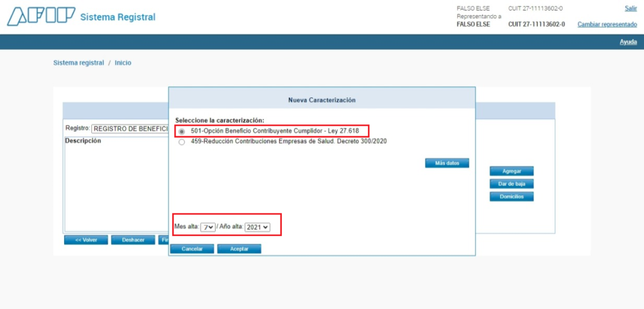Image resolution: width=644 pixels, height=309 pixels.
Task: Click Cancelar in the dialog
Action: pyautogui.click(x=192, y=249)
